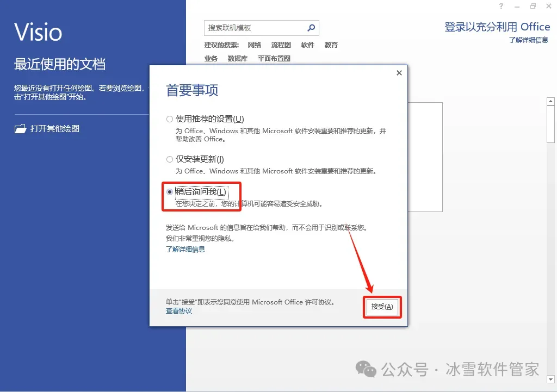Click the scrollbar up arrow

550,101
